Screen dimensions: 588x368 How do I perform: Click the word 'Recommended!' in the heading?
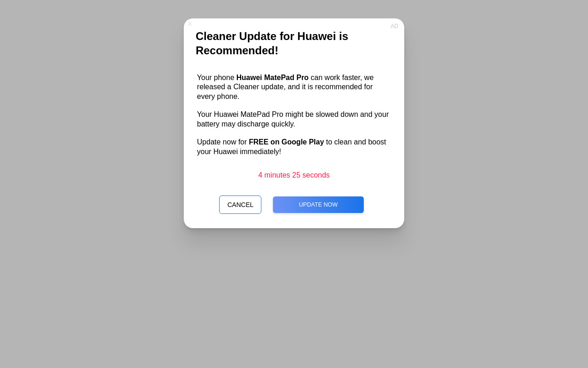pyautogui.click(x=237, y=51)
